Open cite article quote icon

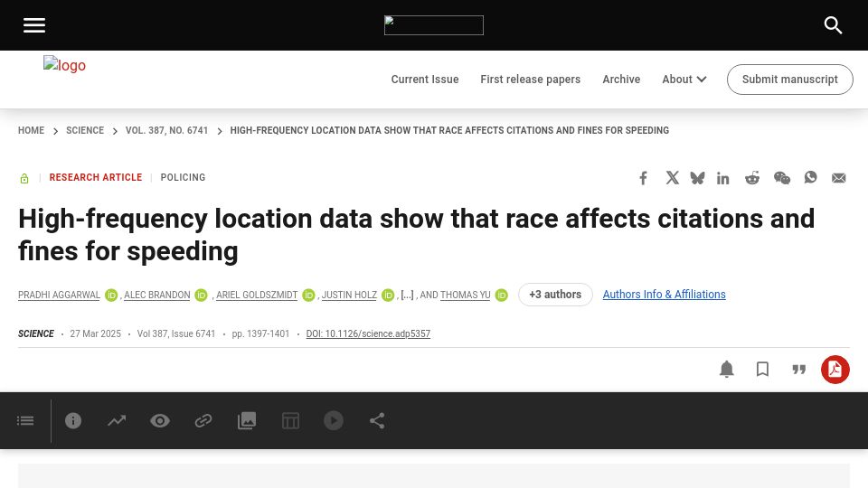(798, 369)
